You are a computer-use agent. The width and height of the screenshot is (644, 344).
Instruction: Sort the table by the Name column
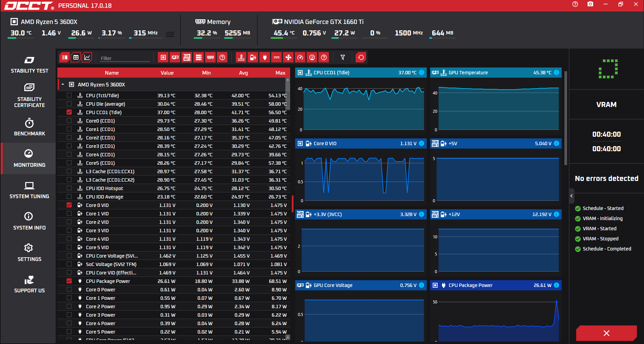112,73
